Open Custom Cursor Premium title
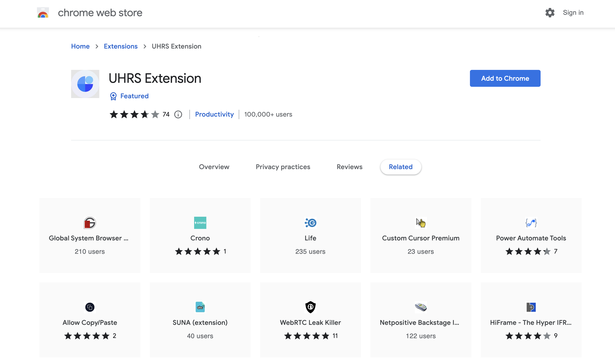Viewport: 615px width, 364px height. 421,238
